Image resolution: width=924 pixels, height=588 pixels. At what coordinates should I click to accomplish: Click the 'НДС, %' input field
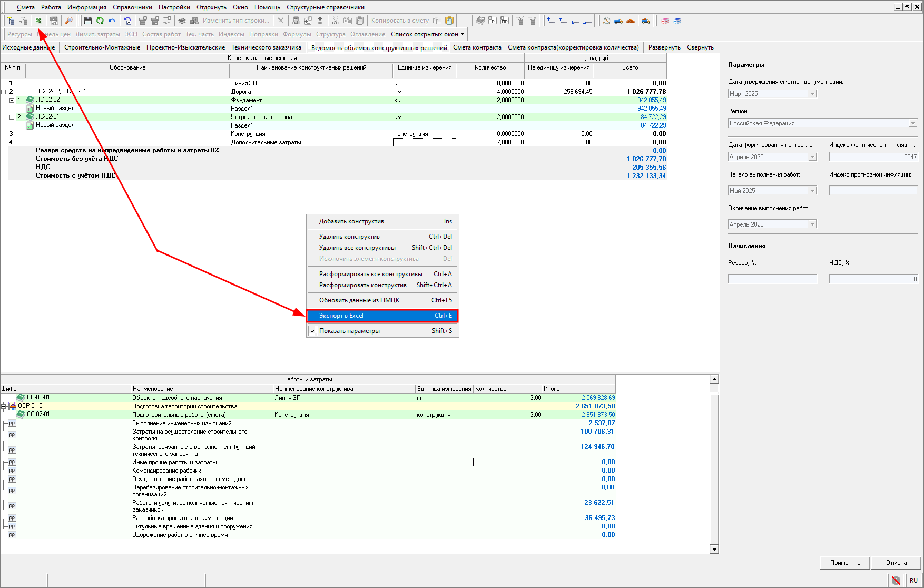point(873,279)
